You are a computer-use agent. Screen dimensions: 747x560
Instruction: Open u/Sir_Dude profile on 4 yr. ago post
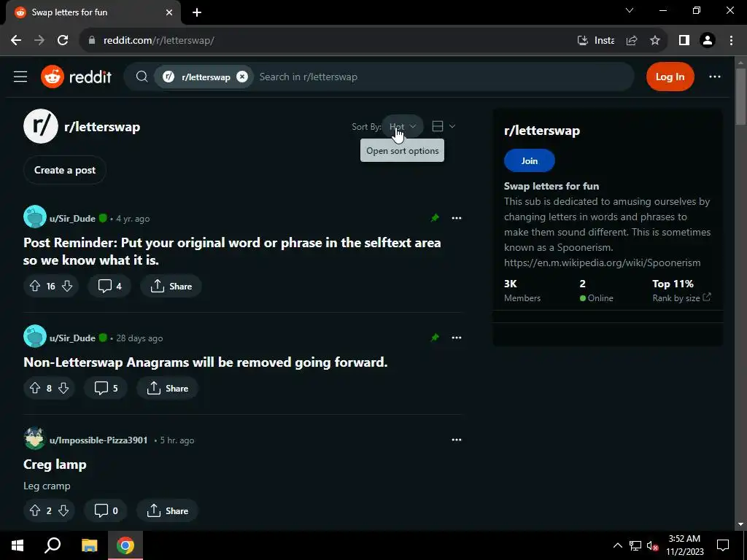click(72, 219)
